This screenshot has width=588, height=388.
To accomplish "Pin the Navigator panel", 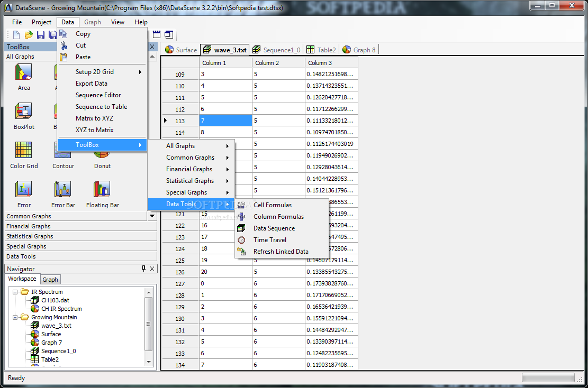I will tap(143, 269).
